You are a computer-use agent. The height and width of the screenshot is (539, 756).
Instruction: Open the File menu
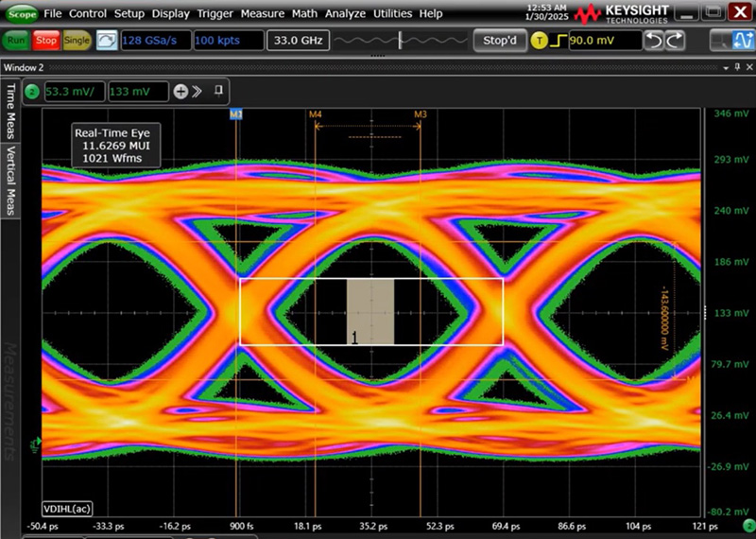click(x=53, y=14)
